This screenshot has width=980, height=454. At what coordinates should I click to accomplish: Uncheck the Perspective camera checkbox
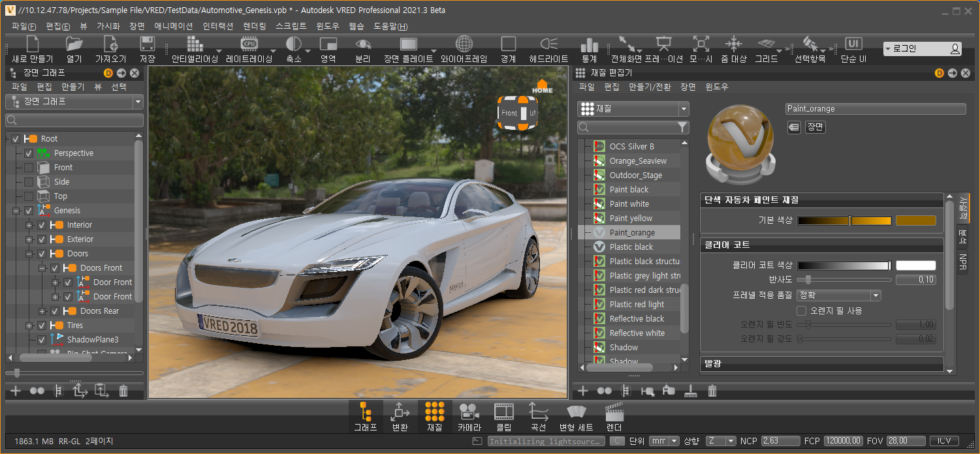(x=29, y=153)
